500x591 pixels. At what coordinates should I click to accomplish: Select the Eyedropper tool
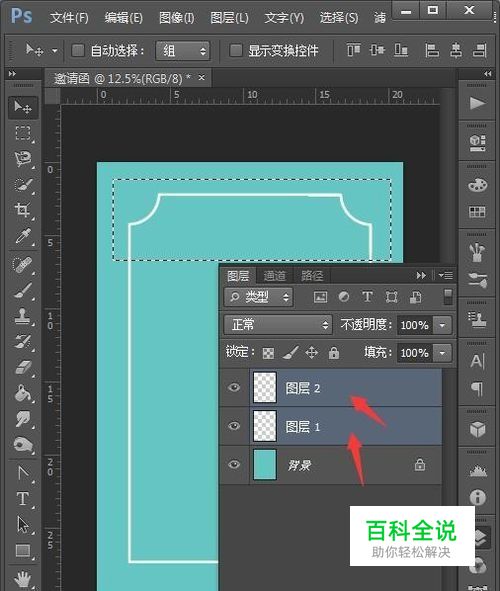[x=23, y=236]
